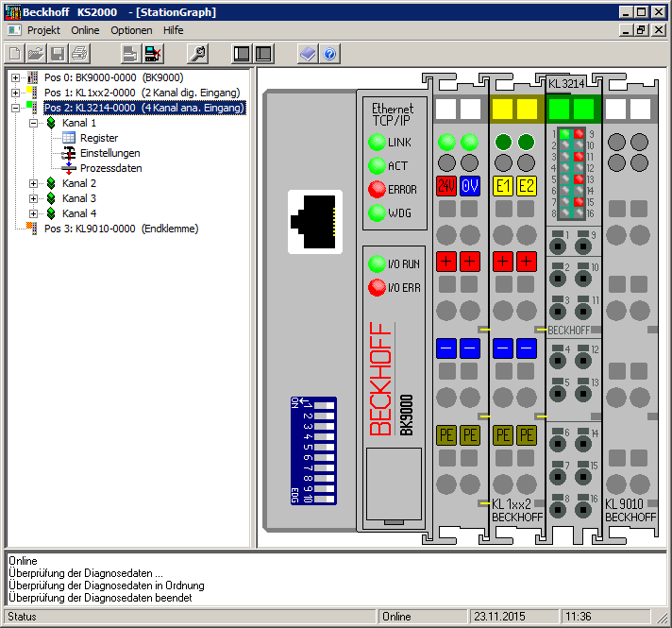The height and width of the screenshot is (628, 672).
Task: Select Pos 0: BK9000-0000 tree row
Action: [x=114, y=77]
